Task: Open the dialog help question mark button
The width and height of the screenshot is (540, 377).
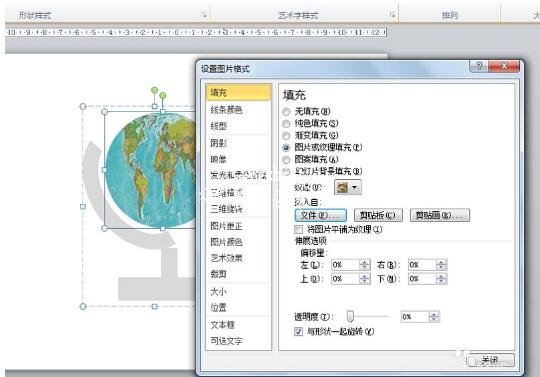Action: [x=479, y=66]
